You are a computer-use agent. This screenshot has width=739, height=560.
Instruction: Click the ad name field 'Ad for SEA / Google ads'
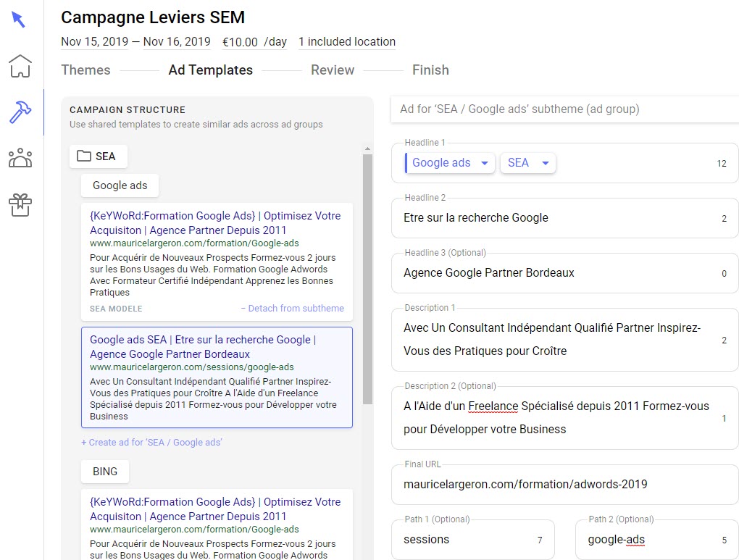tap(564, 109)
